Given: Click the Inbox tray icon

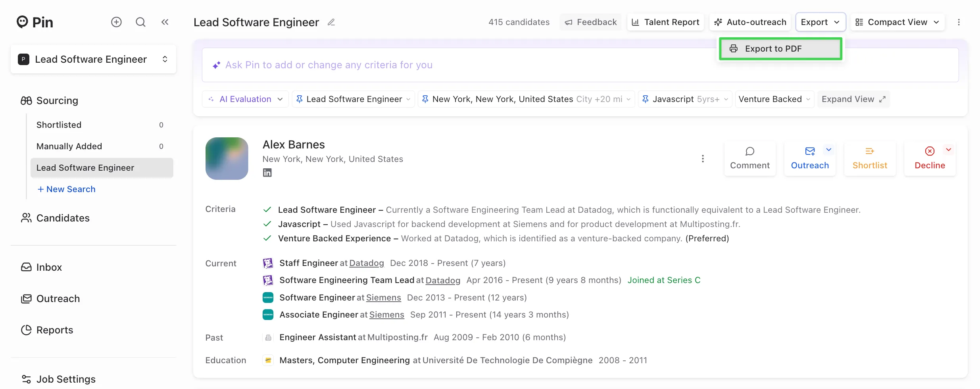Looking at the screenshot, I should pyautogui.click(x=26, y=267).
